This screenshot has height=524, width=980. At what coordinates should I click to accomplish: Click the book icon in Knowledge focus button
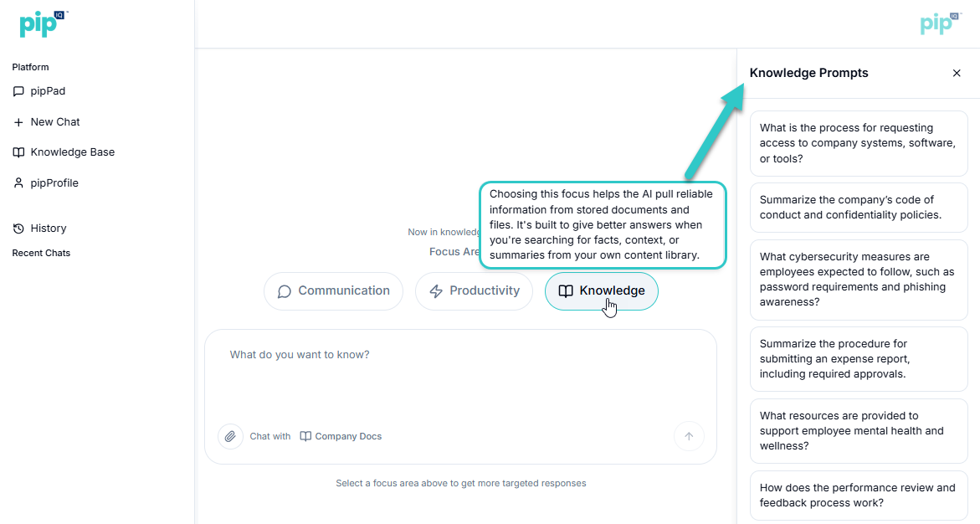pyautogui.click(x=566, y=291)
